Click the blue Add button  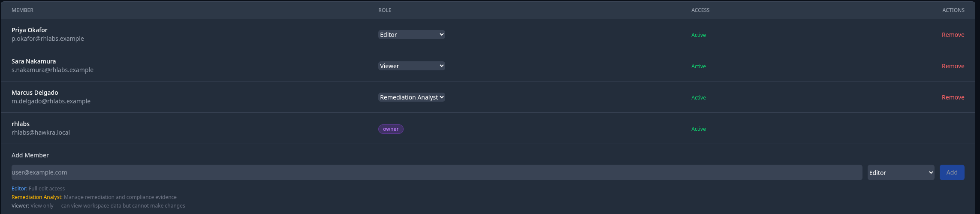point(952,172)
